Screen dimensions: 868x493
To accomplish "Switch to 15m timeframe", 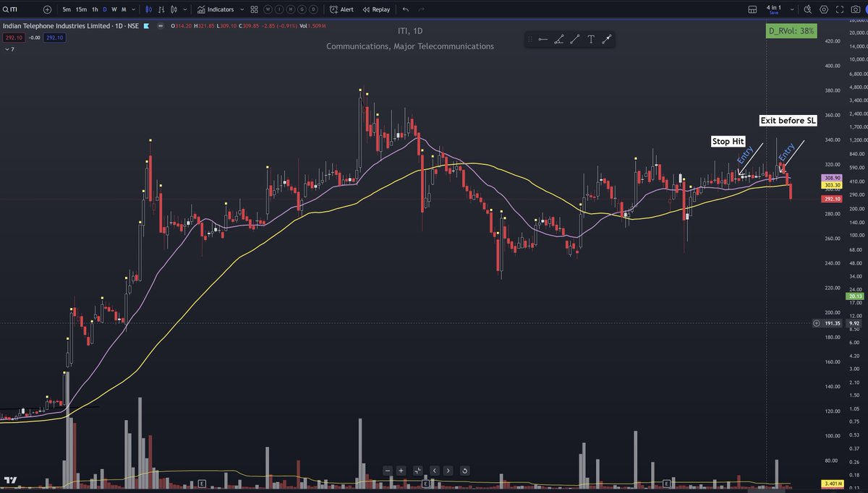I will [x=81, y=9].
